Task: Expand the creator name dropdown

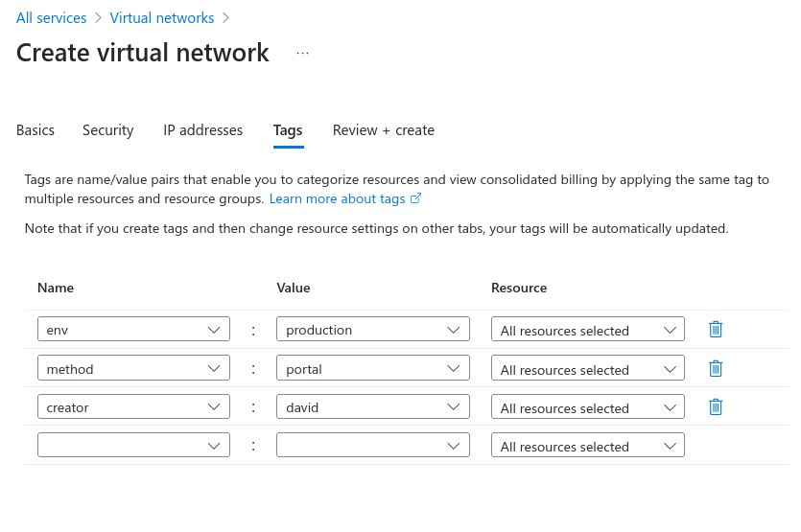Action: tap(133, 407)
